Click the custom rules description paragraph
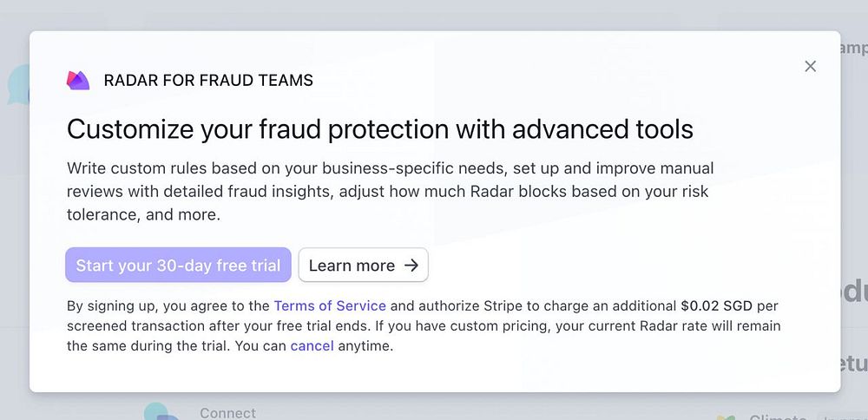868x420 pixels. (x=391, y=191)
